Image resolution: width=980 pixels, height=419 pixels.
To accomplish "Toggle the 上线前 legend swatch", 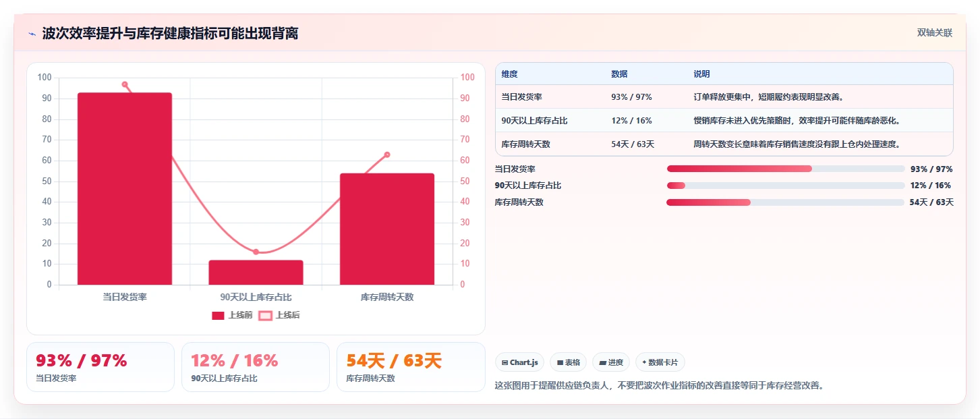I will point(218,315).
